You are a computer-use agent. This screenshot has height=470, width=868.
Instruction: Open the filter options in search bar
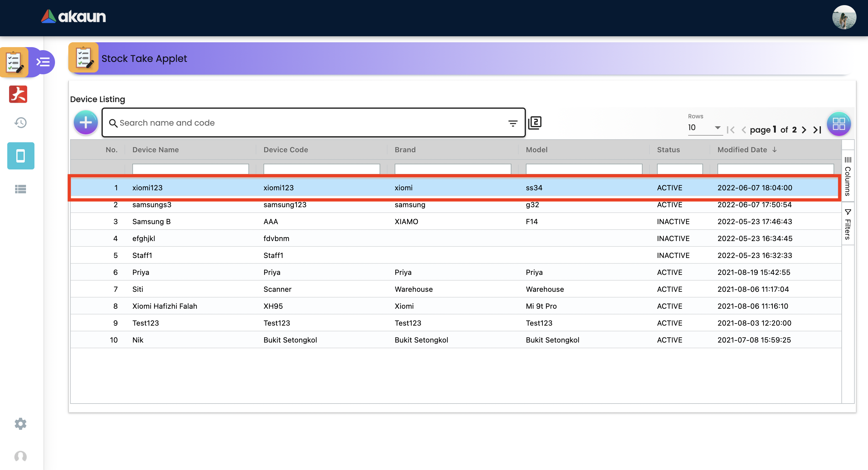point(513,124)
